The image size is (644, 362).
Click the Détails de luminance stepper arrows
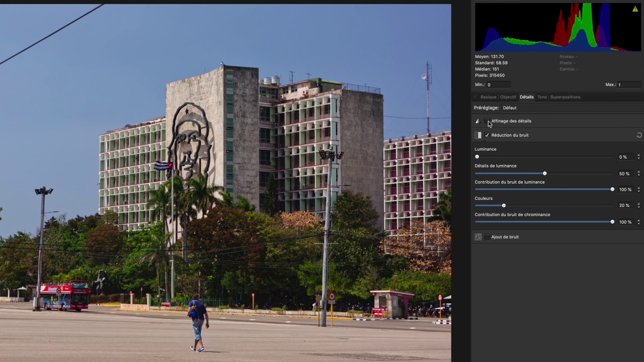(638, 173)
